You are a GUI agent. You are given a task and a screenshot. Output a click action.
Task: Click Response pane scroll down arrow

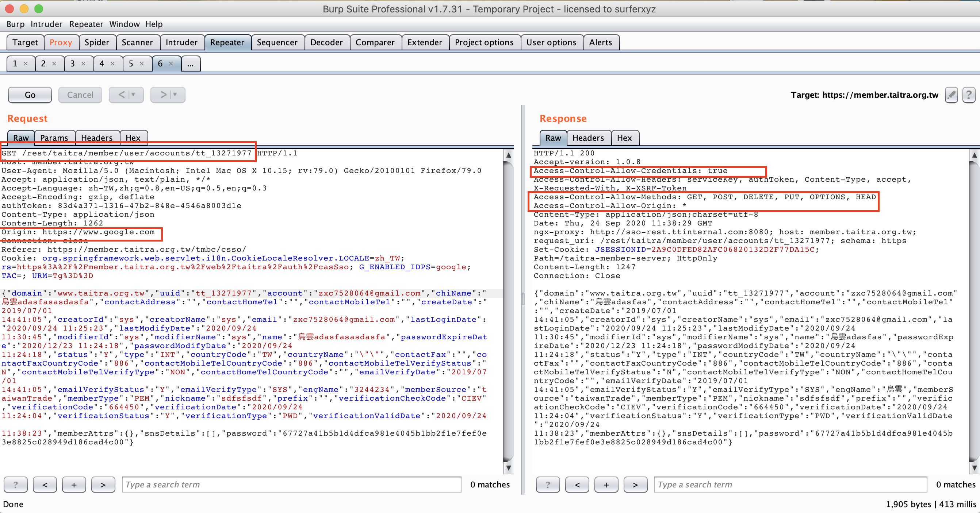974,468
